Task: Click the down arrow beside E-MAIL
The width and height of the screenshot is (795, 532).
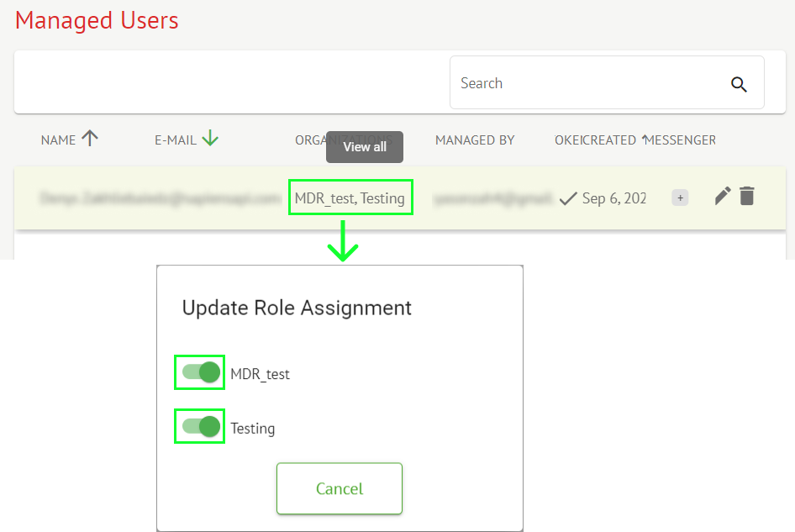Action: [210, 140]
